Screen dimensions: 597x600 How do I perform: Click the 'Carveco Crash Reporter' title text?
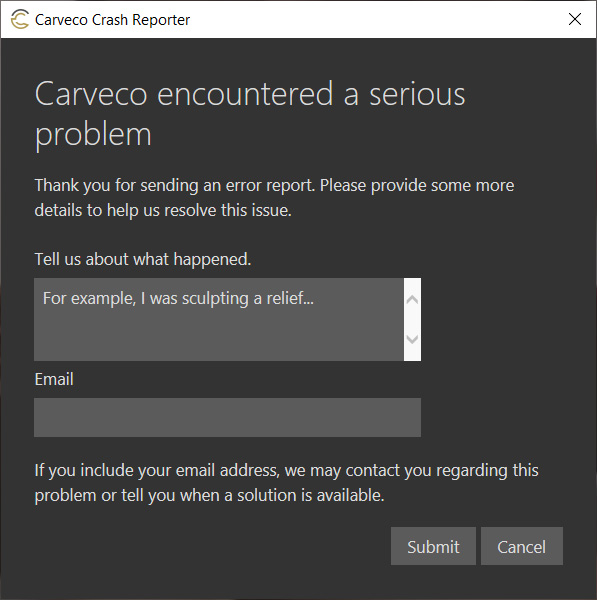pyautogui.click(x=112, y=20)
